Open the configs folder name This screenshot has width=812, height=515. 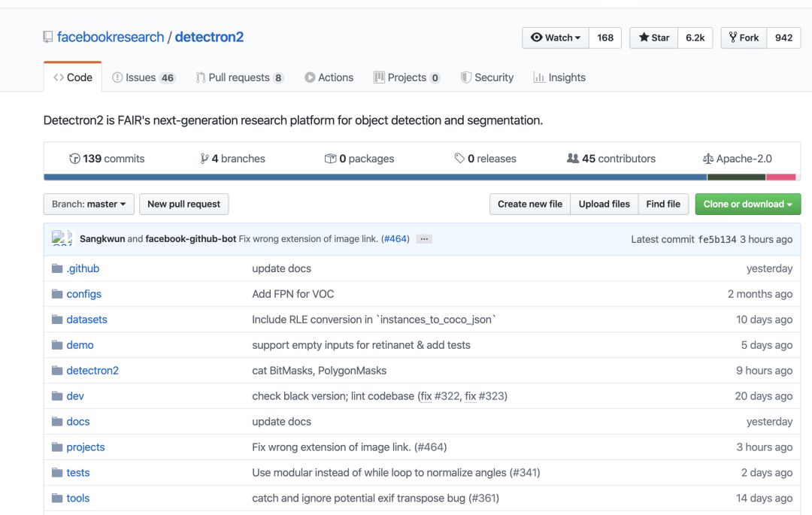[x=84, y=294]
